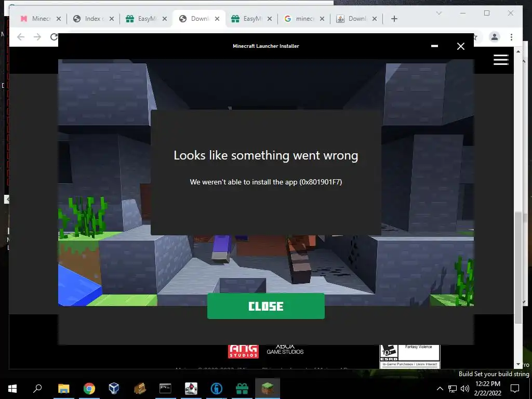Click the browser page vertical scrollbar thumb
This screenshot has height=399, width=532.
click(518, 268)
